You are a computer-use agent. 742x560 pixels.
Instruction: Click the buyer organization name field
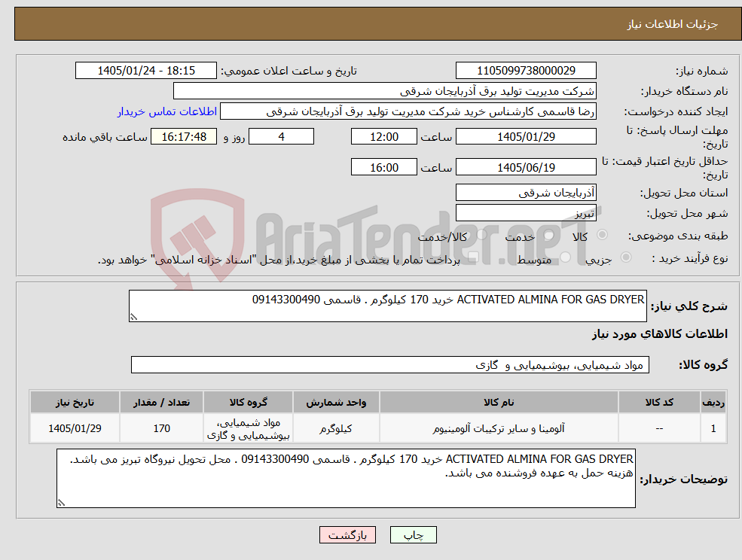385,91
